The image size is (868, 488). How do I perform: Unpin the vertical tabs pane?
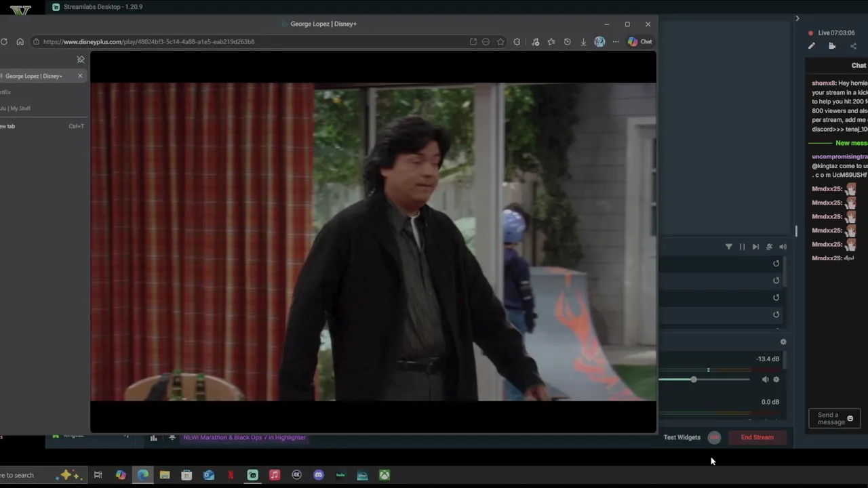(81, 60)
